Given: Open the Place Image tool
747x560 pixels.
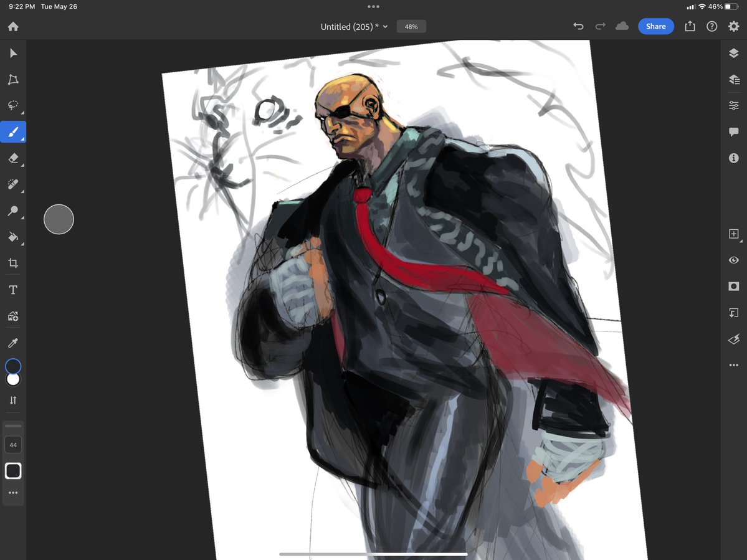Looking at the screenshot, I should click(13, 316).
